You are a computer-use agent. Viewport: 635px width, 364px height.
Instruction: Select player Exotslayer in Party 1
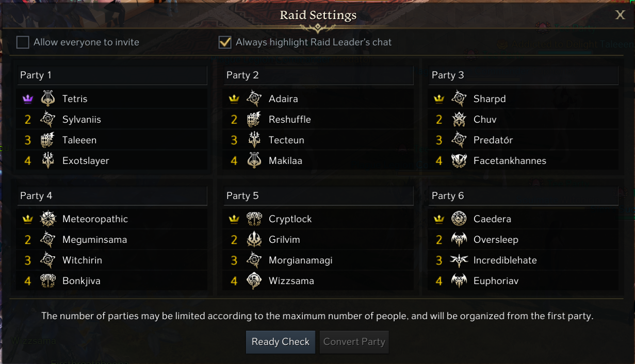pos(86,160)
